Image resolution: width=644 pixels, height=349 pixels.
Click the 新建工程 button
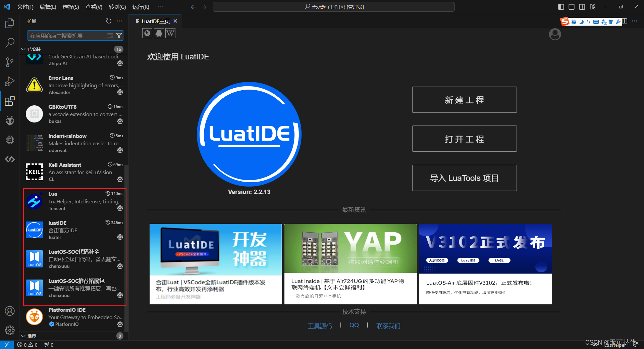coord(464,100)
